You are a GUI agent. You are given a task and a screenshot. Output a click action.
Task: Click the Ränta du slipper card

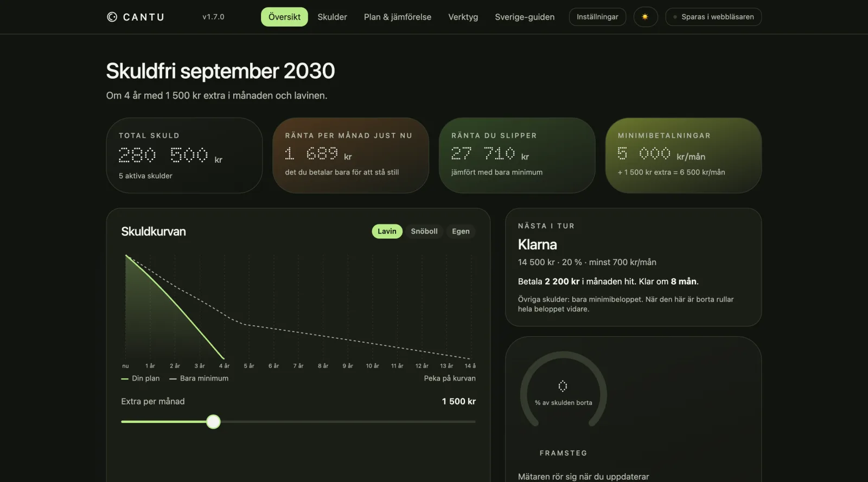point(517,156)
